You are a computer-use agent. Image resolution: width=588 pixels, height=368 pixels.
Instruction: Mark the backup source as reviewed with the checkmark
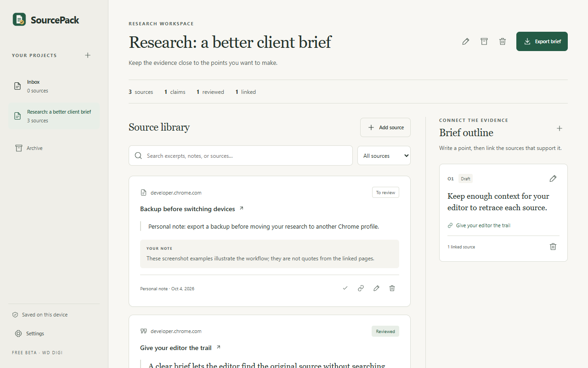click(x=345, y=288)
